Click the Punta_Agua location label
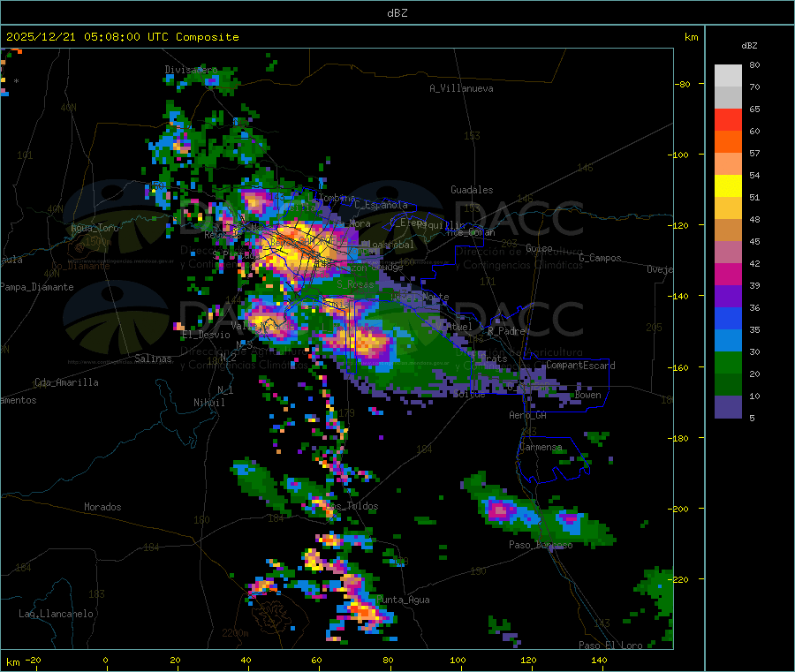This screenshot has width=795, height=672. (x=403, y=600)
